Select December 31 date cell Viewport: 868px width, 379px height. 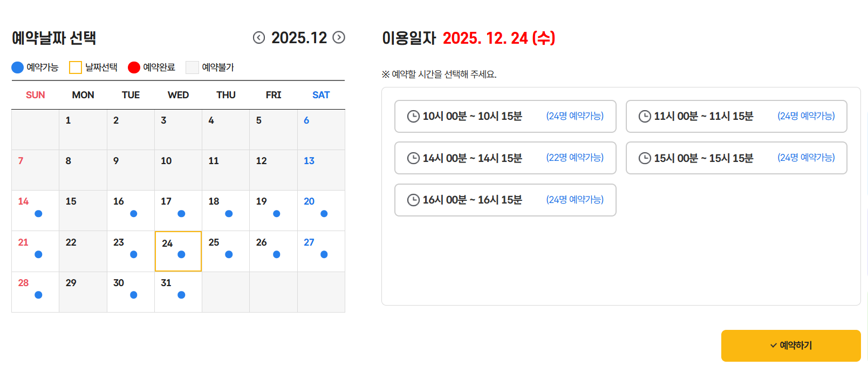pyautogui.click(x=178, y=292)
